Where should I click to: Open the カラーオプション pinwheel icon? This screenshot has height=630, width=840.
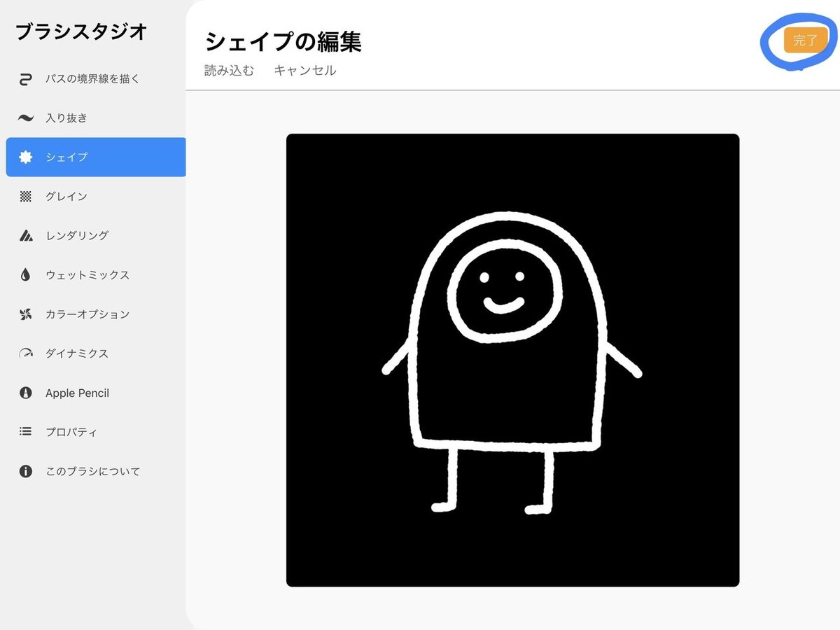[x=26, y=314]
